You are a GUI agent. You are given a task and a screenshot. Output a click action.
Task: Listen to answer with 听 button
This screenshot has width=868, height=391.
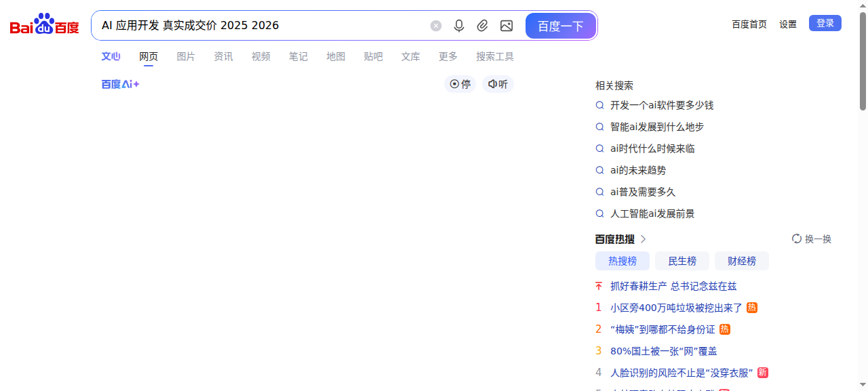coord(498,85)
